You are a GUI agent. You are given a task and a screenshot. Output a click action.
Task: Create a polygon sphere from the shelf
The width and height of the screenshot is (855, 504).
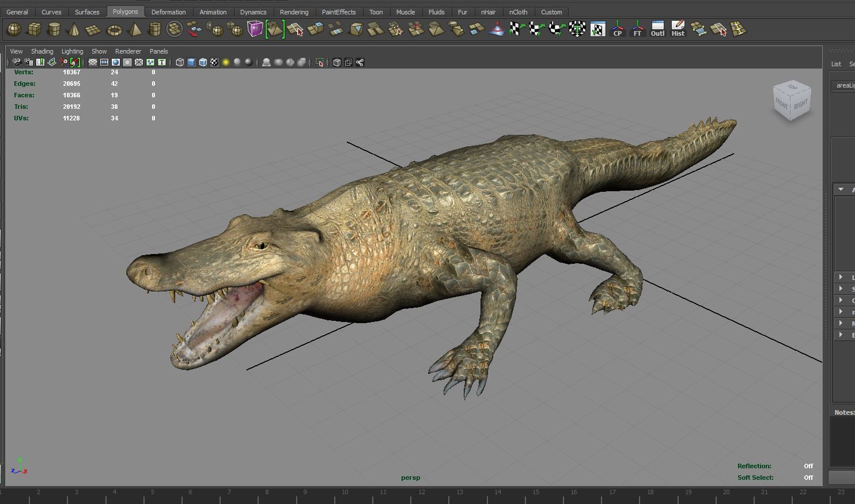click(14, 29)
